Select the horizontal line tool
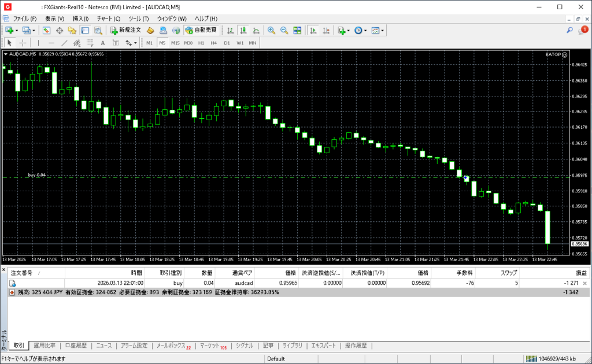Image resolution: width=592 pixels, height=364 pixels. [51, 43]
